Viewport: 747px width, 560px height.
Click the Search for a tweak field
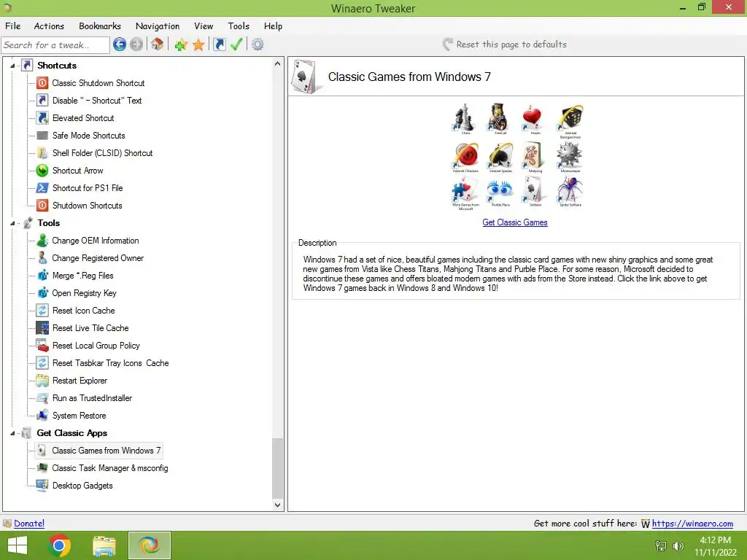coord(55,44)
